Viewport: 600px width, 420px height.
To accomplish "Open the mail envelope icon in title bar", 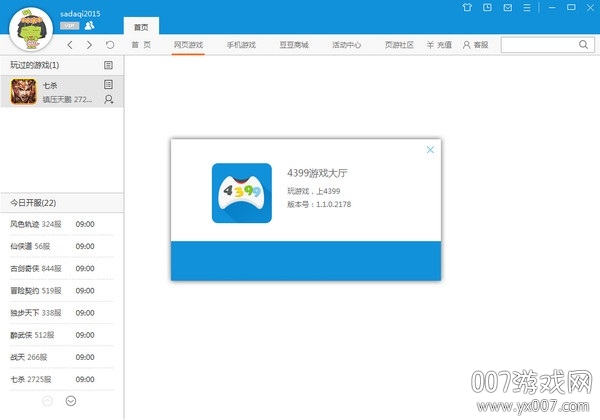I will click(507, 7).
